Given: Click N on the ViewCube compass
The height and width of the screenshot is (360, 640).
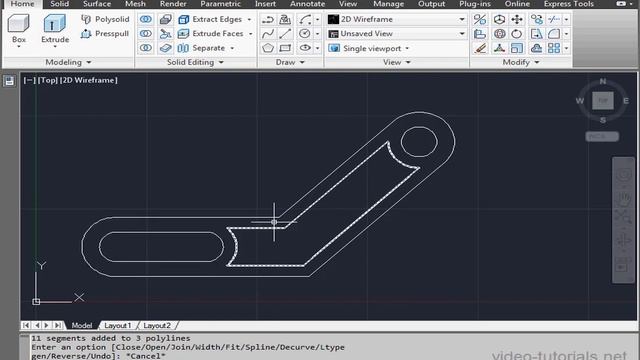Looking at the screenshot, I should [603, 81].
